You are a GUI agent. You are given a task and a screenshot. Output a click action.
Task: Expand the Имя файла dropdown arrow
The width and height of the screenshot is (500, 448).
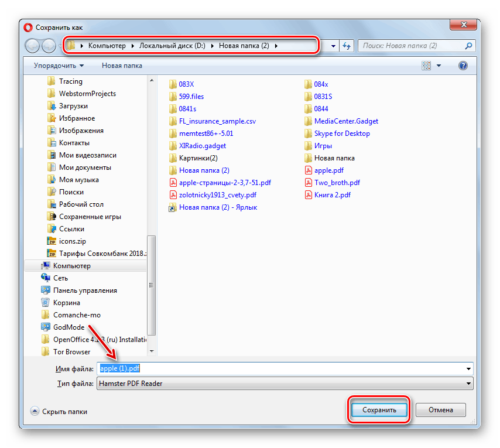click(x=468, y=368)
